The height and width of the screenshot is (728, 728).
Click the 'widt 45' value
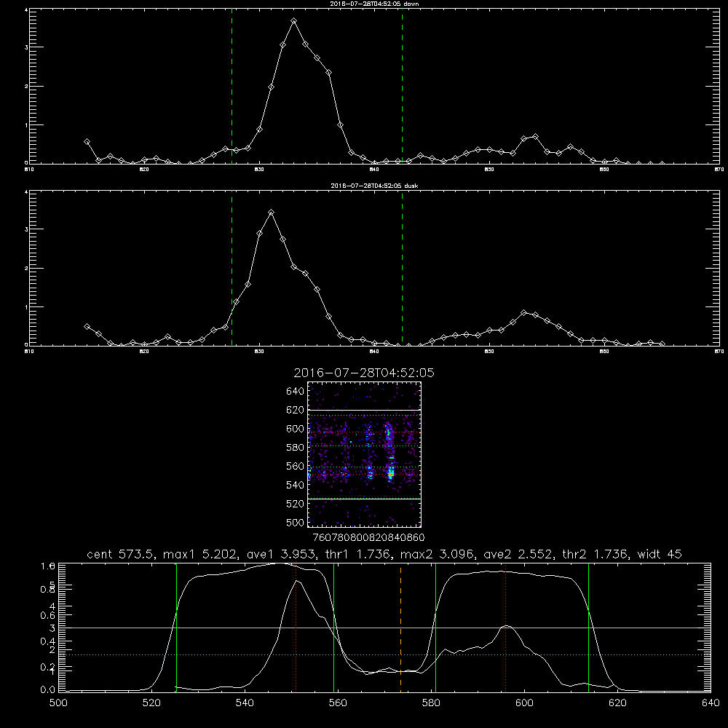pyautogui.click(x=660, y=554)
